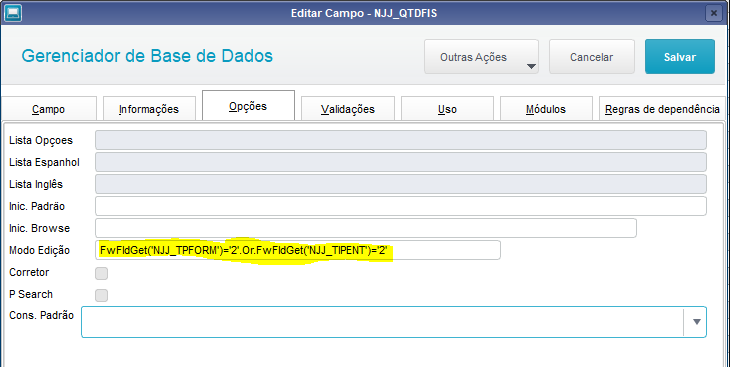This screenshot has height=367, width=730.
Task: Toggle the Corretor checkbox
Action: click(x=101, y=273)
